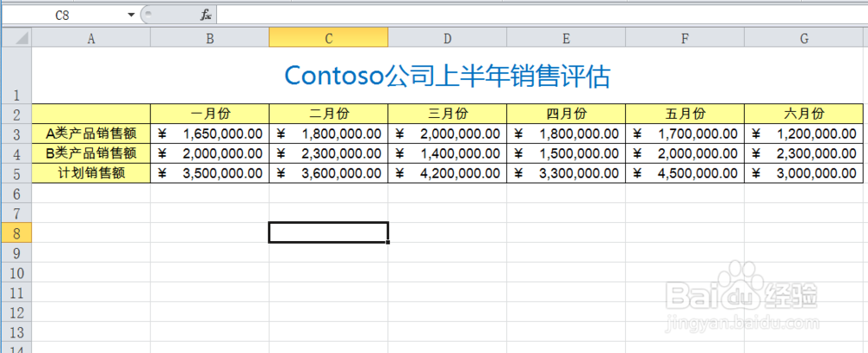The height and width of the screenshot is (353, 868).
Task: Click the cell with 3,600,000.00
Action: tap(329, 173)
